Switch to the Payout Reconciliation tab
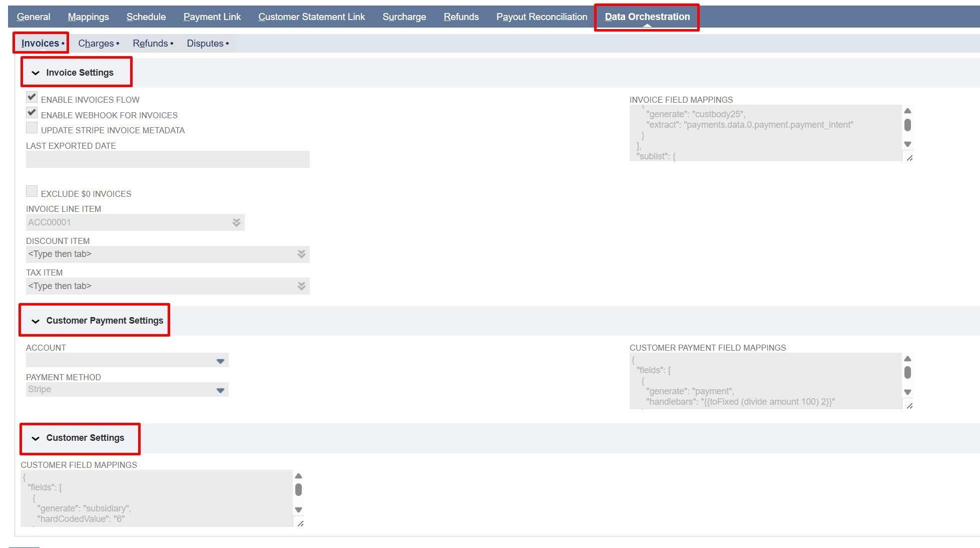The image size is (980, 548). tap(542, 17)
